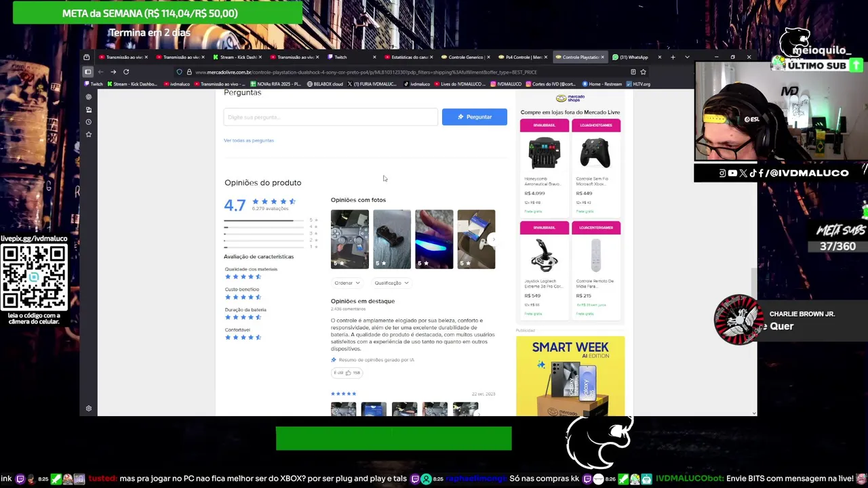Open Joystick Logitech Extreme 3d Pro card
This screenshot has height=488, width=868.
(x=545, y=270)
